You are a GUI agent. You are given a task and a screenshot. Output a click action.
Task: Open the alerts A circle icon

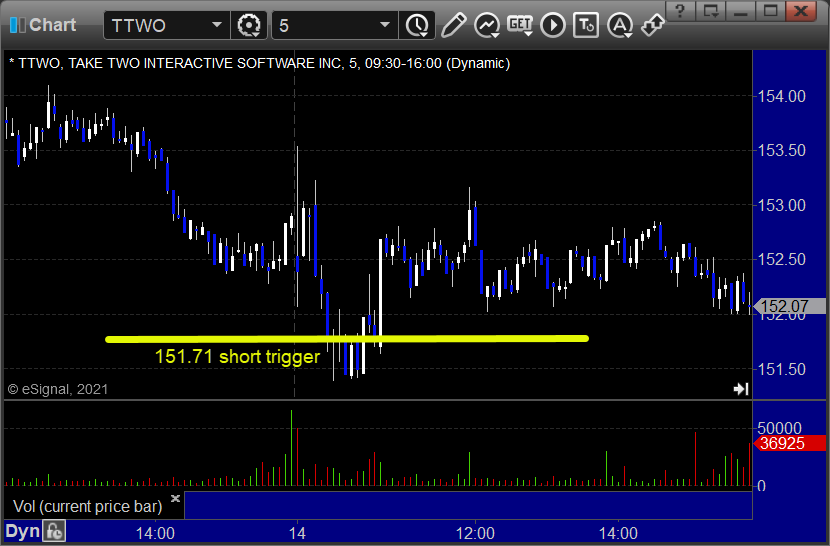(620, 25)
